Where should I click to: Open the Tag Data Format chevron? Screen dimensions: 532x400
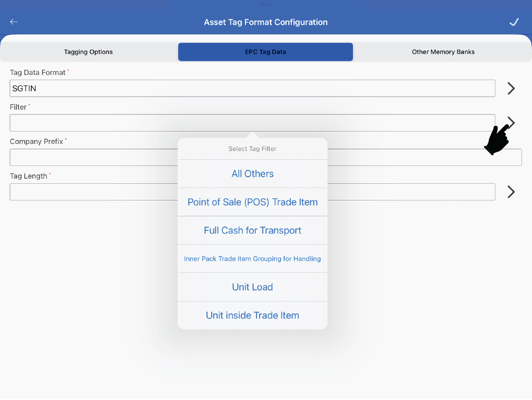(x=511, y=88)
